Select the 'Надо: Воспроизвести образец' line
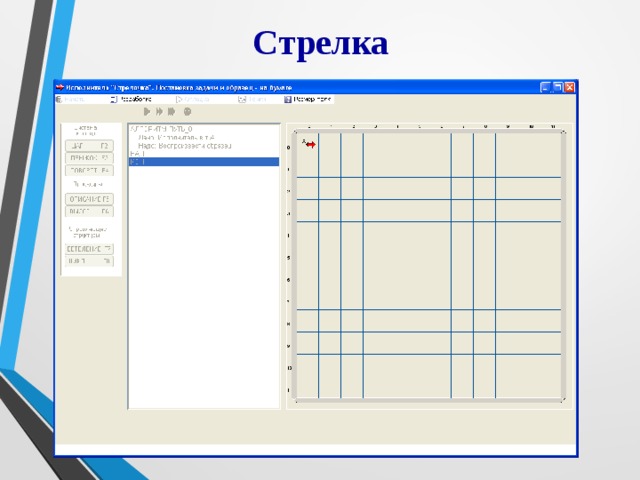 (185, 145)
